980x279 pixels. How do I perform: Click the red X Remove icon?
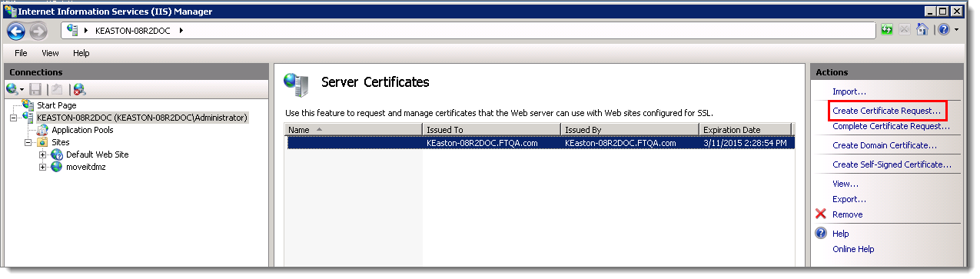click(x=820, y=214)
